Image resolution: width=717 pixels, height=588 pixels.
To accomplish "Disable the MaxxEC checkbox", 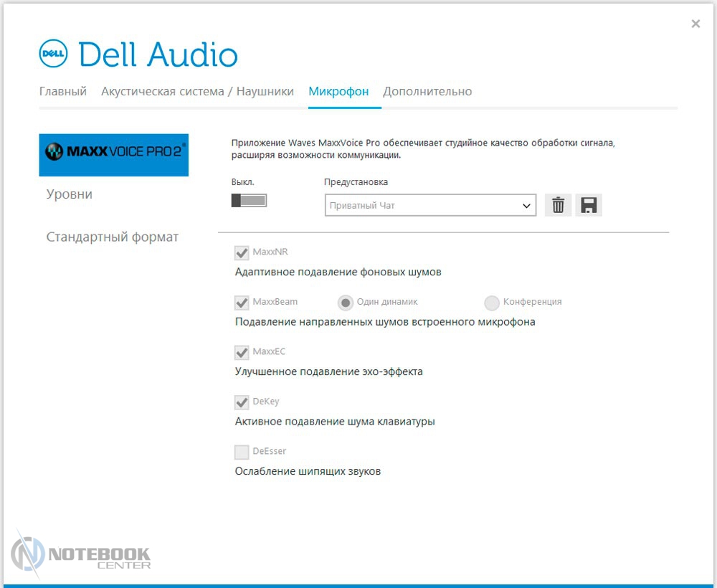I will tap(242, 352).
